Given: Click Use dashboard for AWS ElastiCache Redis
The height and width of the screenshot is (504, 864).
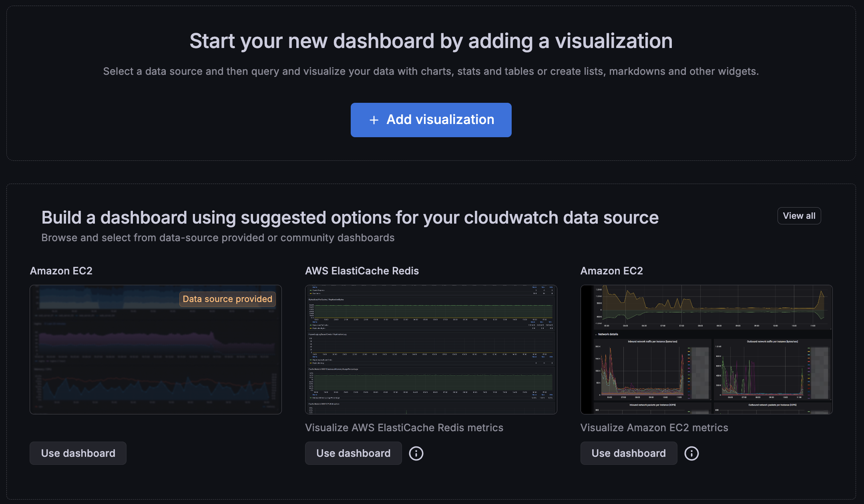Looking at the screenshot, I should click(x=353, y=453).
